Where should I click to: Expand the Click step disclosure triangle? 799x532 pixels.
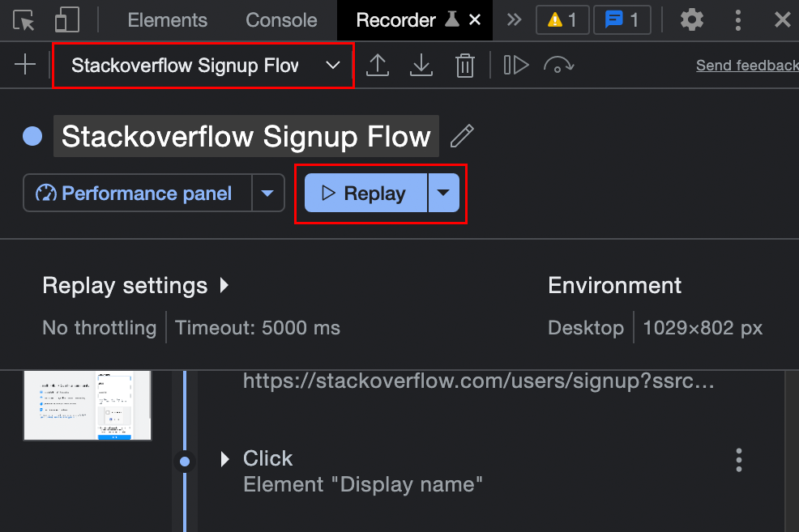[x=224, y=458]
